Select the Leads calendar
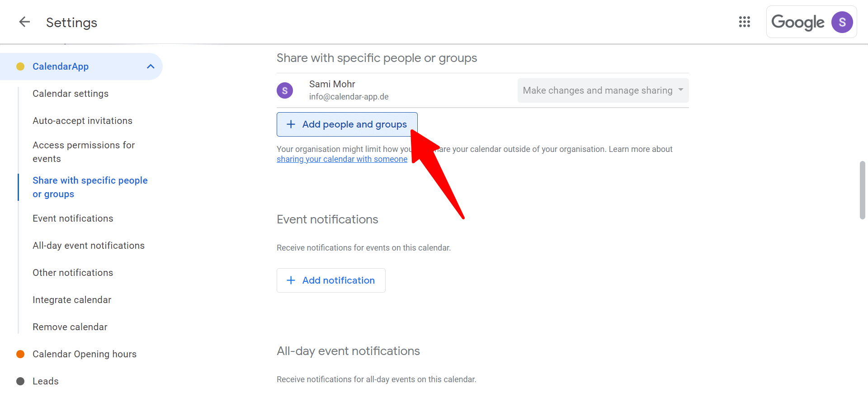The width and height of the screenshot is (868, 398). coord(46,381)
